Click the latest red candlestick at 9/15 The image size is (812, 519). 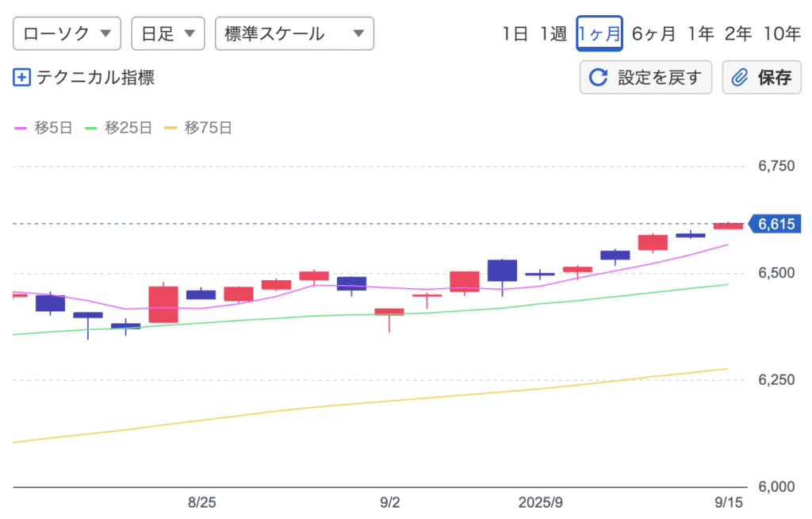click(728, 226)
